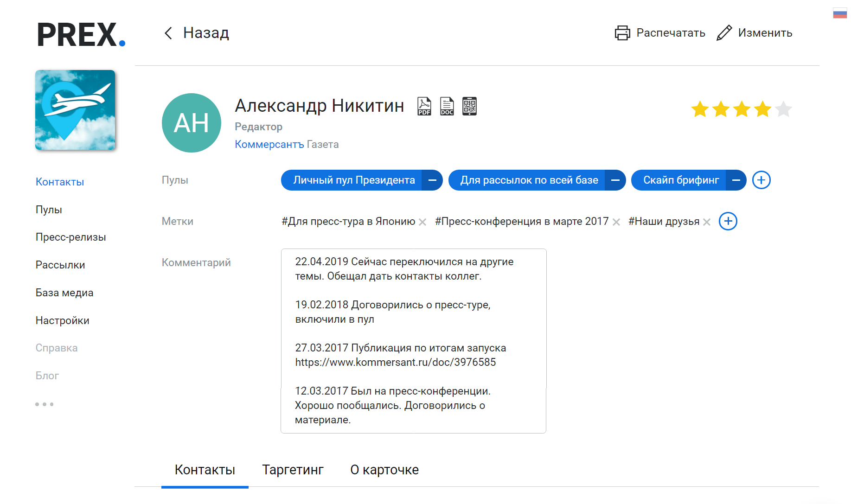Remove the #Наши друзья tag
The height and width of the screenshot is (504, 851).
[x=707, y=222]
